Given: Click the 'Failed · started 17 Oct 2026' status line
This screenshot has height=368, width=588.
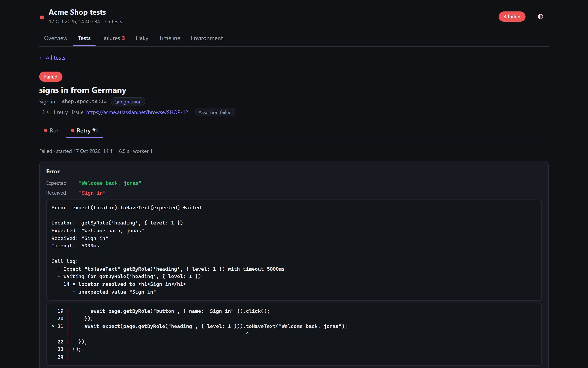Looking at the screenshot, I should (x=96, y=151).
